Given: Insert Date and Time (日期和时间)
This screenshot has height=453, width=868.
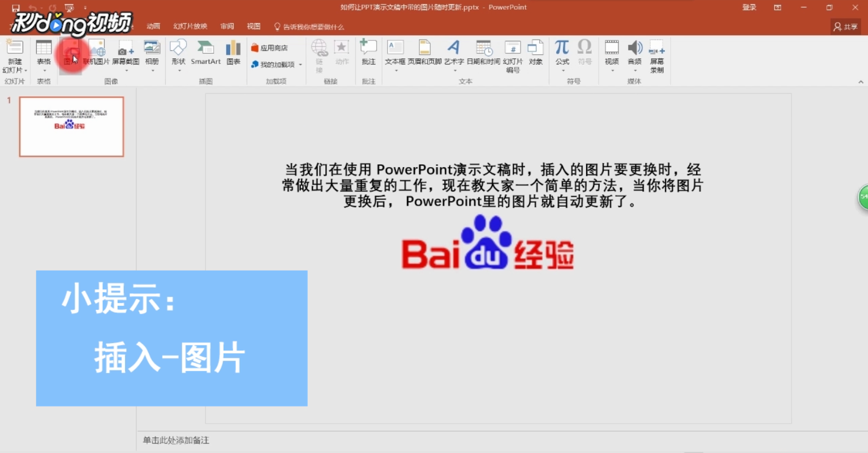Looking at the screenshot, I should (484, 53).
